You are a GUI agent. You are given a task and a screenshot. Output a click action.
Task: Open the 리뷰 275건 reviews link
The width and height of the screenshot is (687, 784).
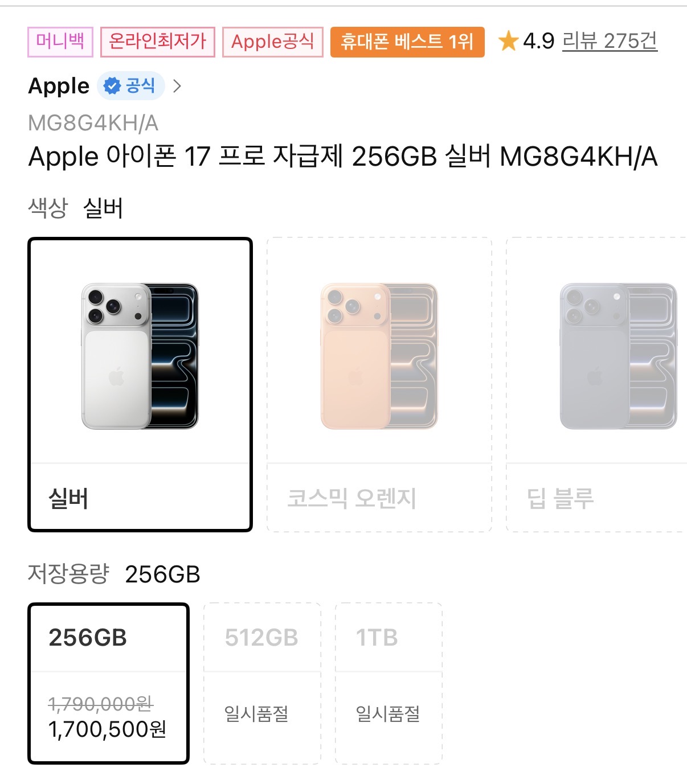tap(610, 41)
